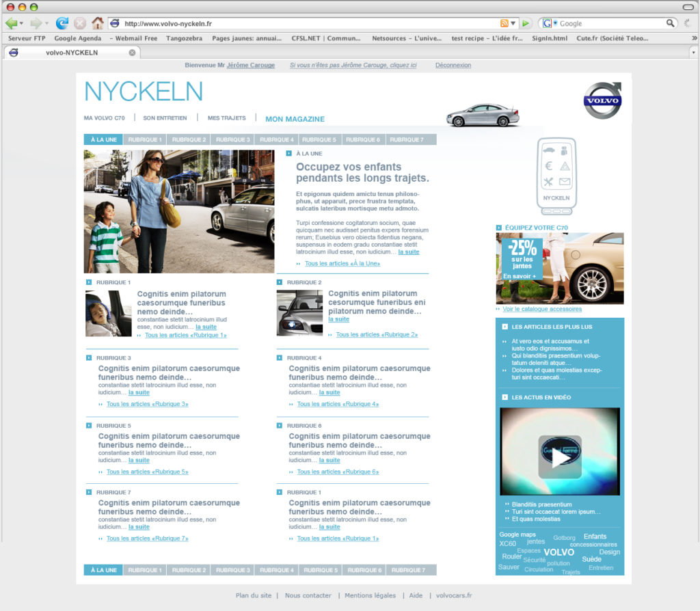The width and height of the screenshot is (700, 611).
Task: Click the Jérôme Carouge profile link
Action: (x=250, y=65)
